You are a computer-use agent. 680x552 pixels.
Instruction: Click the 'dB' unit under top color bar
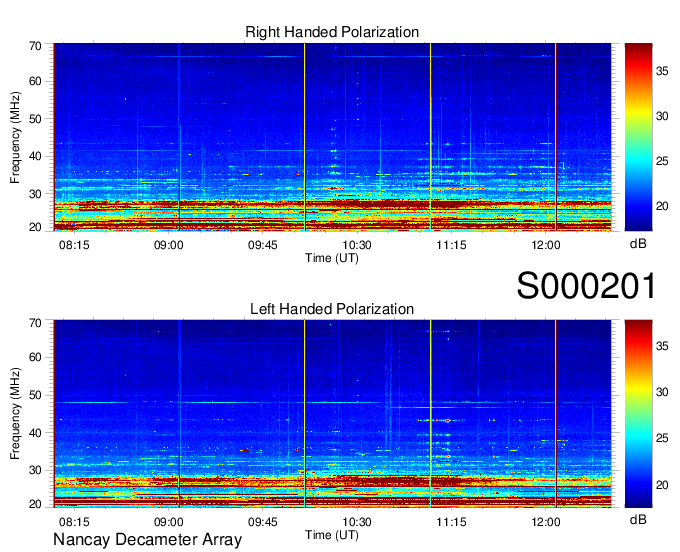(x=638, y=244)
